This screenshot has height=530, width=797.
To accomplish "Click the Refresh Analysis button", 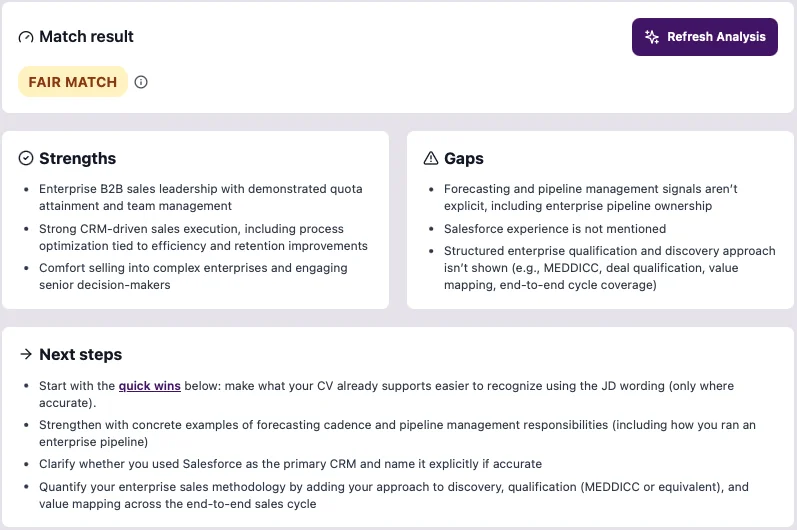I will point(704,37).
